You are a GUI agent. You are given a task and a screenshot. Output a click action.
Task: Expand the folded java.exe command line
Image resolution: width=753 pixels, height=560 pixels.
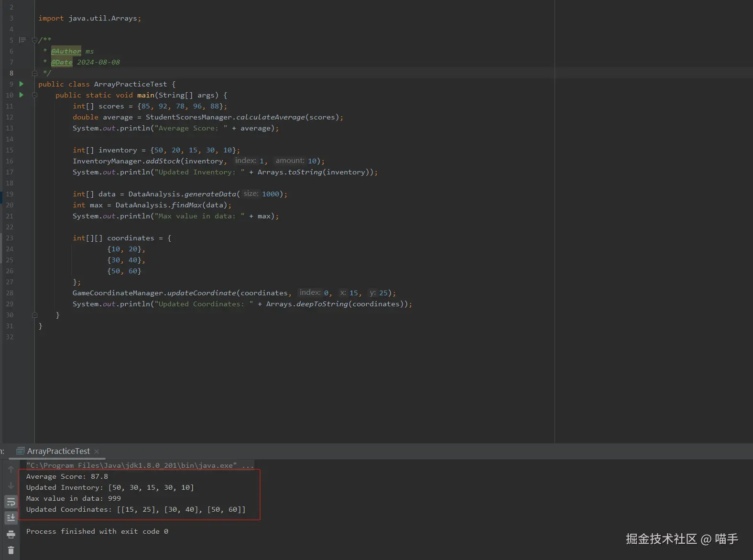248,465
